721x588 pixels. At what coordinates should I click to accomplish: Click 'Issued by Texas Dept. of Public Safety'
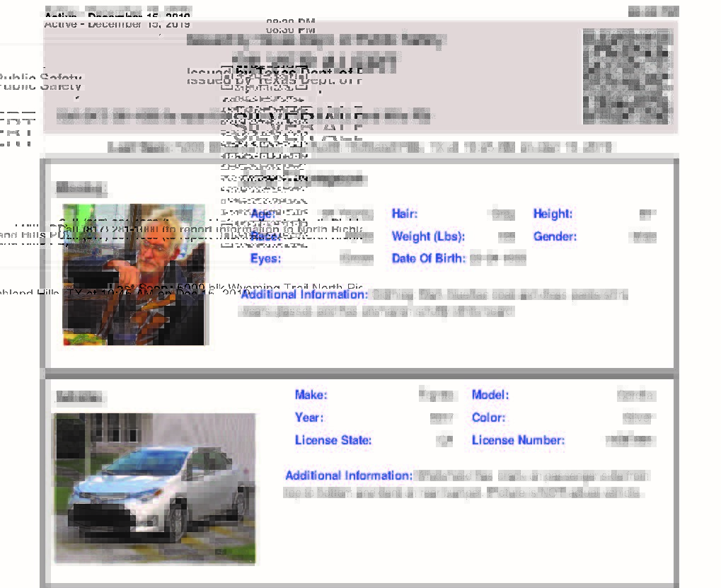pos(316,40)
